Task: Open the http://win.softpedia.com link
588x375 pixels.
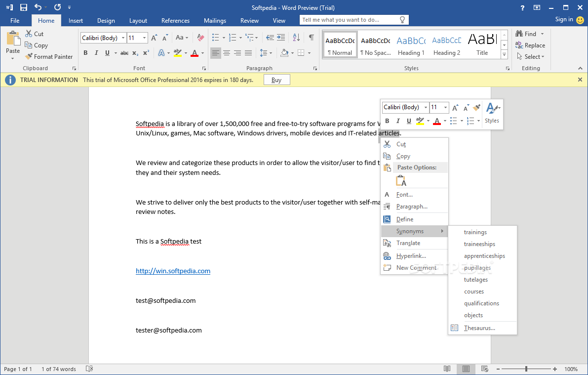Action: (173, 271)
